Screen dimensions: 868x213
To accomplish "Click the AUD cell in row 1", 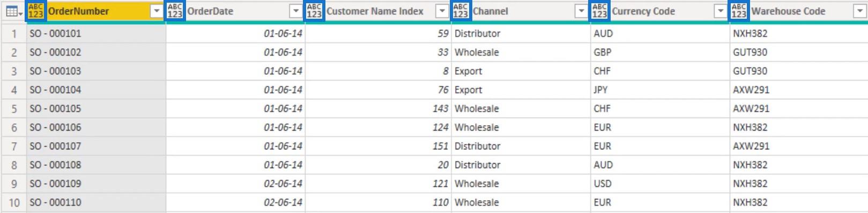I will point(660,33).
